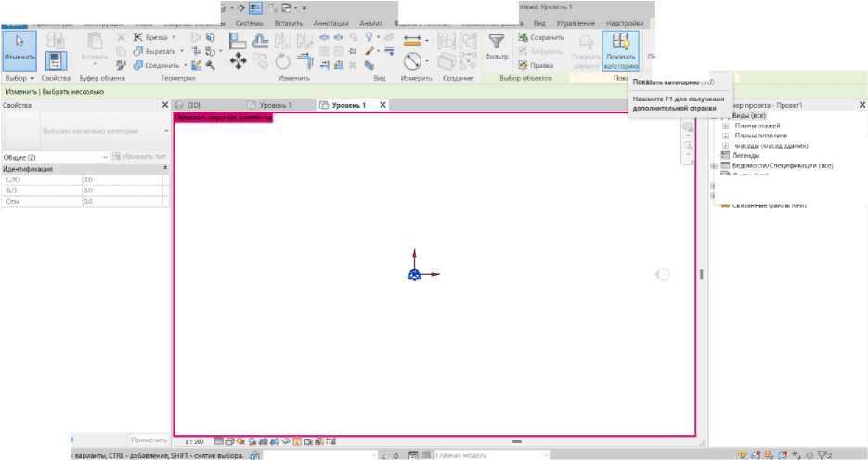The height and width of the screenshot is (460, 868).
Task: Open the Аннотации ribbon tab
Action: [x=332, y=22]
